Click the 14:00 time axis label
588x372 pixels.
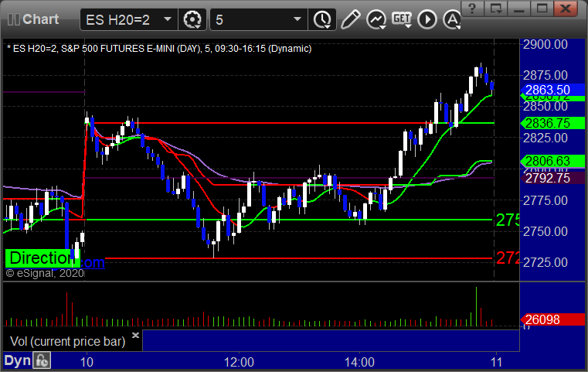point(359,362)
